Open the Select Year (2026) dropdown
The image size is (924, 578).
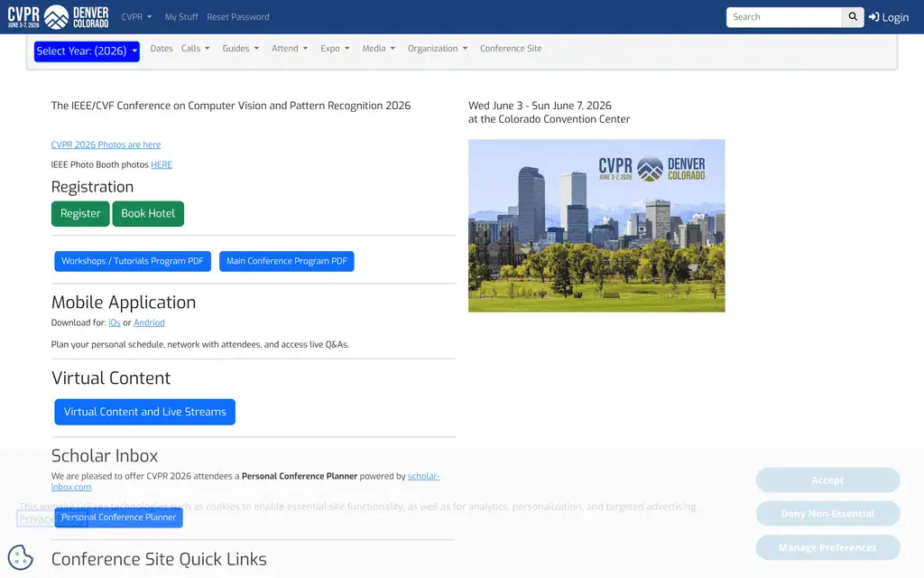(x=87, y=51)
